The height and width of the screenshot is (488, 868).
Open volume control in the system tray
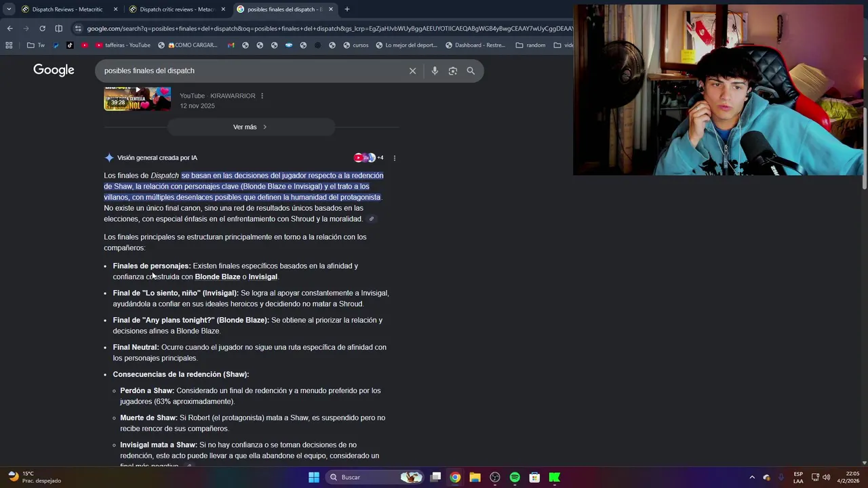826,477
